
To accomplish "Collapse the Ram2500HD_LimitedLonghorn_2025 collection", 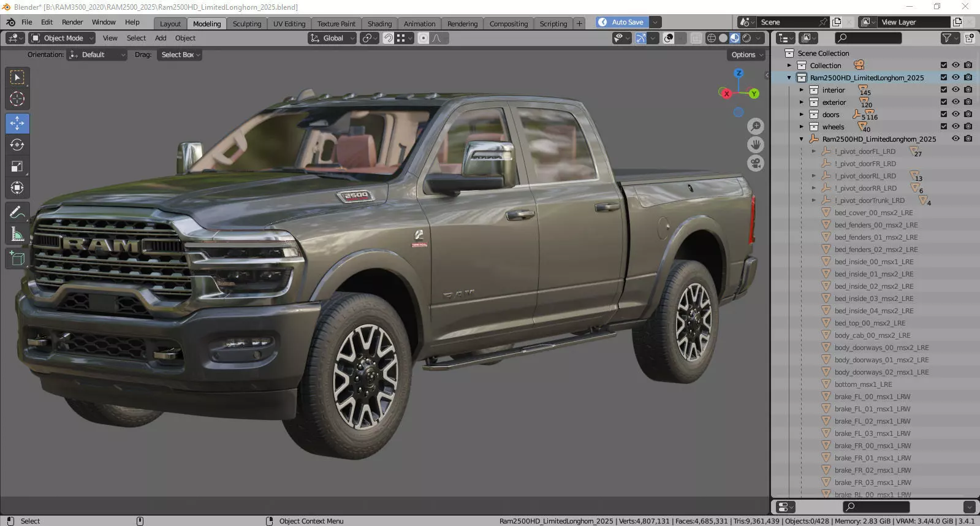I will click(789, 78).
